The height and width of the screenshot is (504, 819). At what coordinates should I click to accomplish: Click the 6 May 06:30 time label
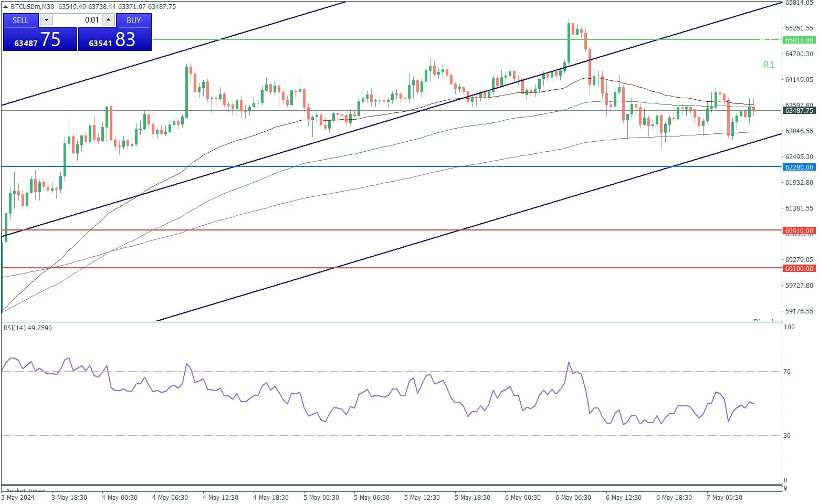click(573, 498)
